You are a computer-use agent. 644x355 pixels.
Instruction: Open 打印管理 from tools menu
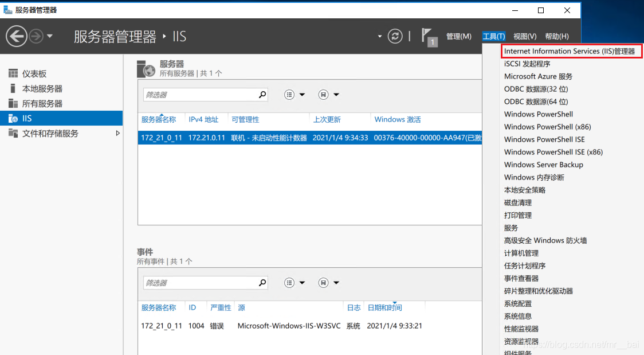click(x=517, y=215)
